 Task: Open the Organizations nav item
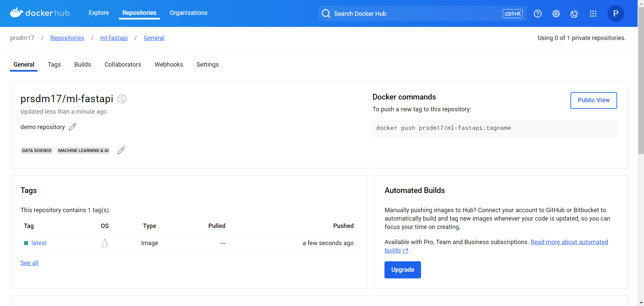[188, 13]
